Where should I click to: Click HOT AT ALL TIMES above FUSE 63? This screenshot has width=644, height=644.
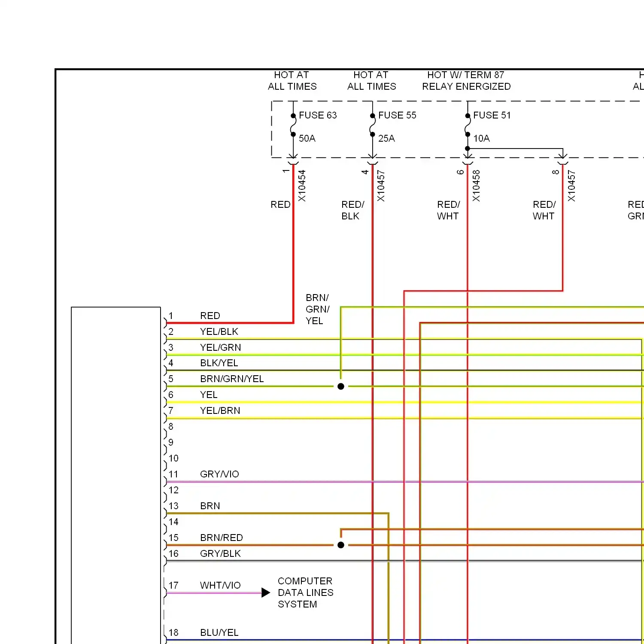click(x=292, y=81)
